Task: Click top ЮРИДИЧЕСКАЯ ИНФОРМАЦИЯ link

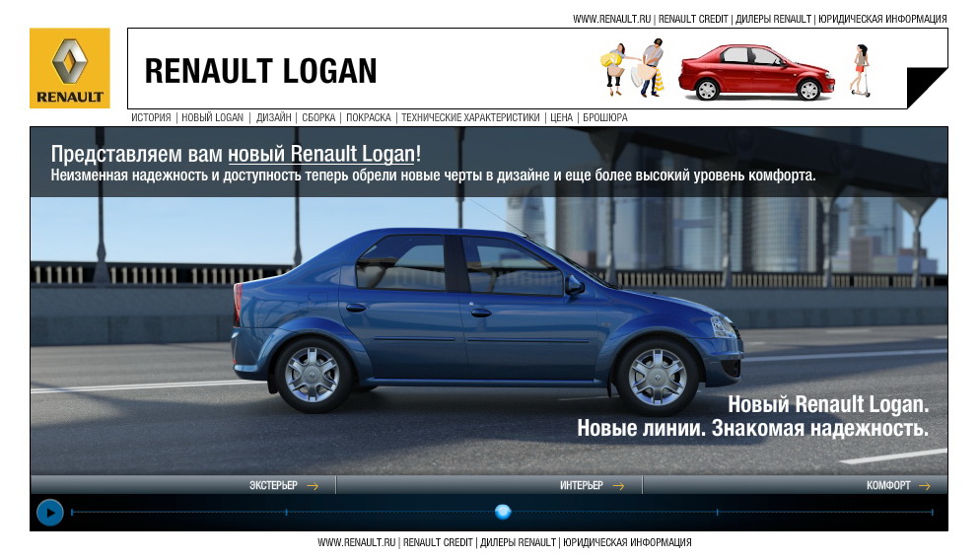Action: coord(882,20)
